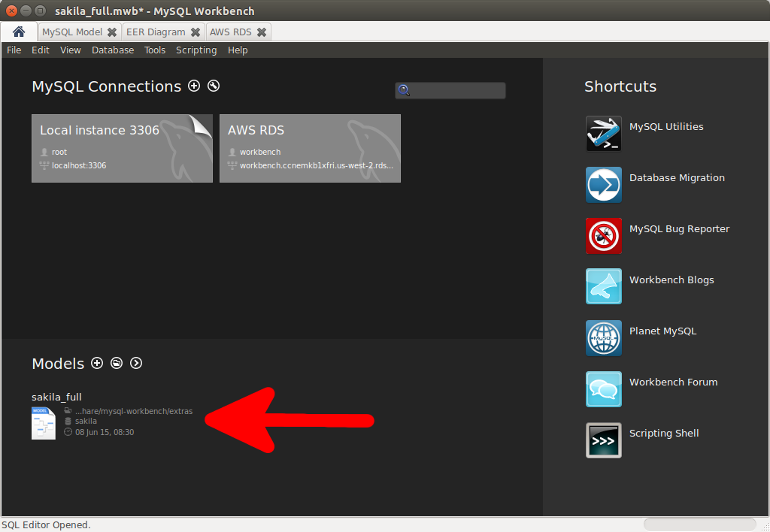The image size is (770, 532).
Task: Open the File menu
Action: (14, 50)
